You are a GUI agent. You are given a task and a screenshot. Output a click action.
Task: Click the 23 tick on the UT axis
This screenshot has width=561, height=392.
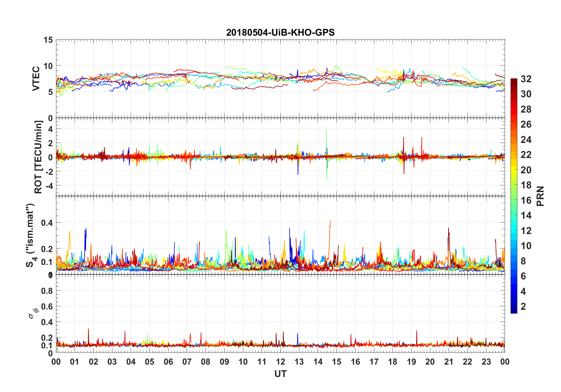click(486, 362)
